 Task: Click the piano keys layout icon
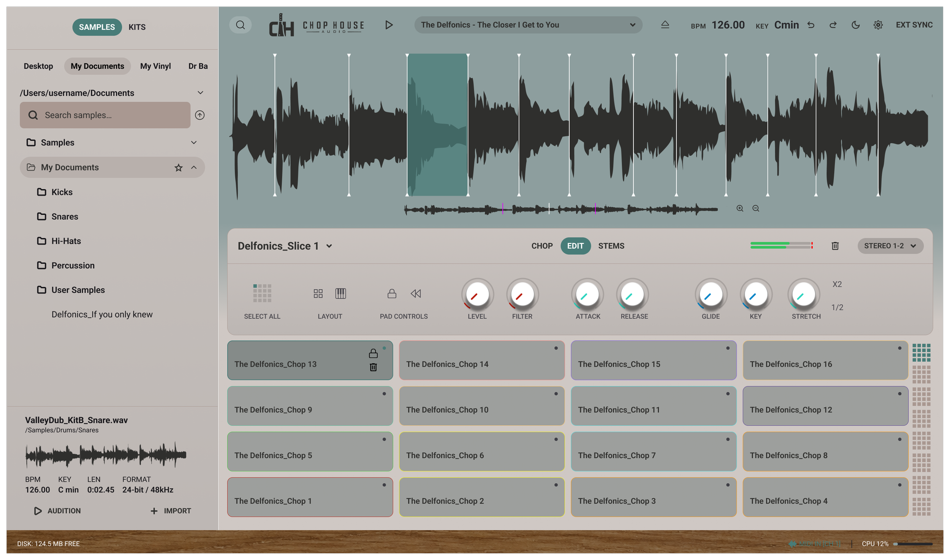click(340, 293)
